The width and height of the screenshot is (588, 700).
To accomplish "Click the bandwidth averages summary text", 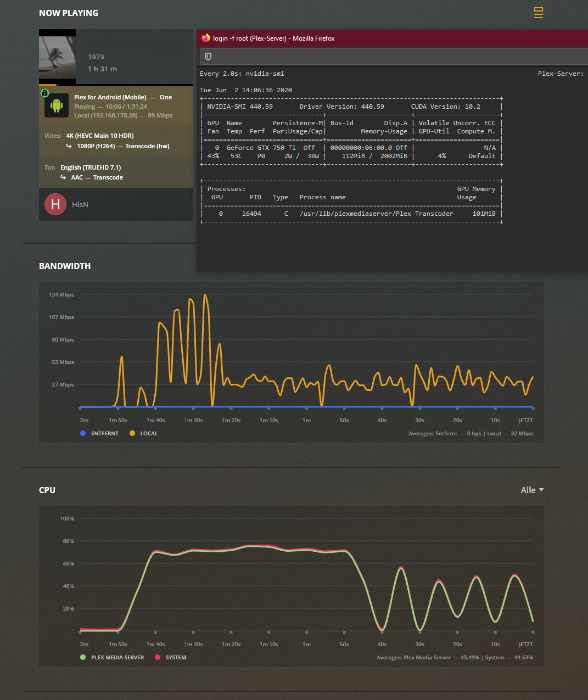I will click(x=471, y=434).
